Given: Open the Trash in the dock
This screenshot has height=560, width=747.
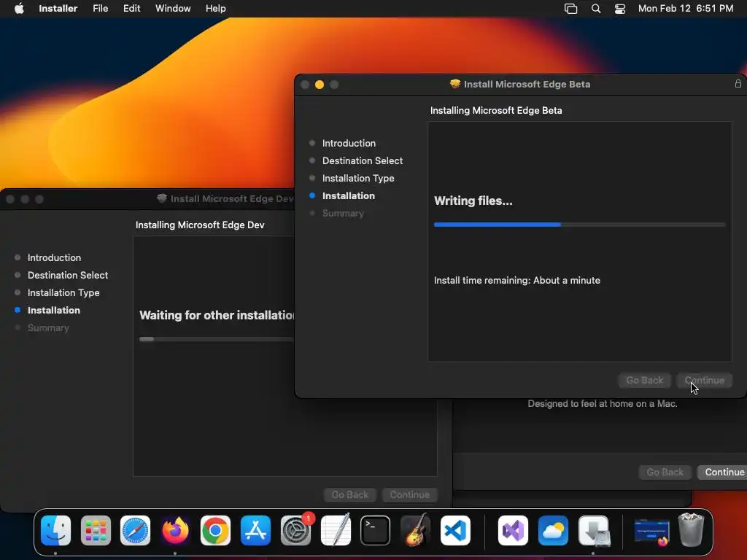Looking at the screenshot, I should (692, 529).
